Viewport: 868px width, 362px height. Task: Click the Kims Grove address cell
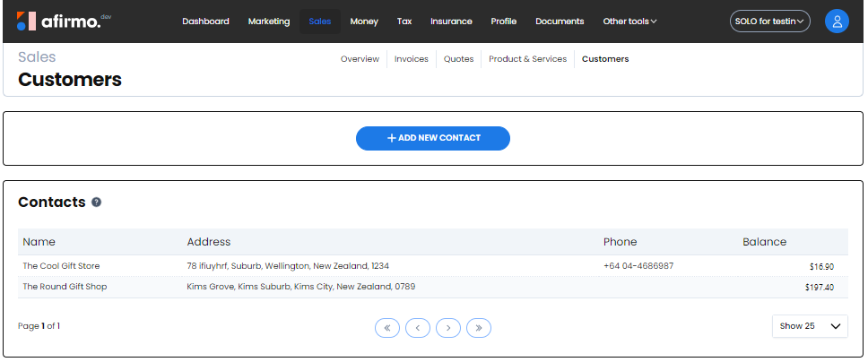301,287
